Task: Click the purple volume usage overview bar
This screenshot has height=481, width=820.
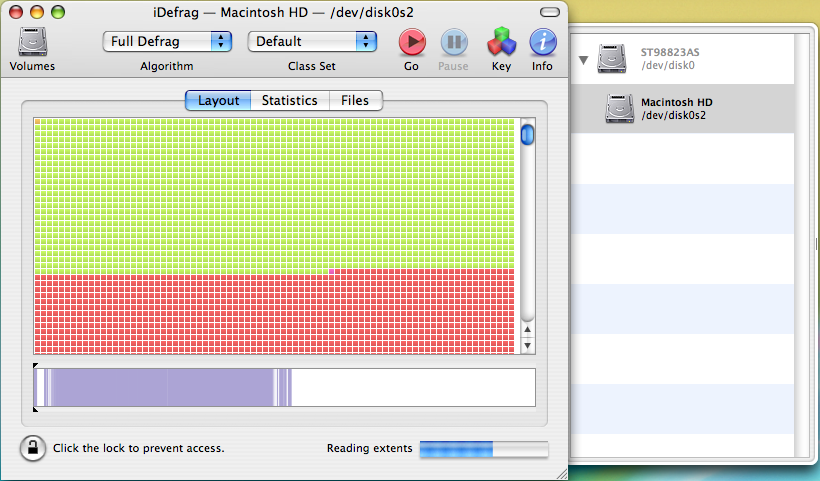Action: [x=284, y=387]
